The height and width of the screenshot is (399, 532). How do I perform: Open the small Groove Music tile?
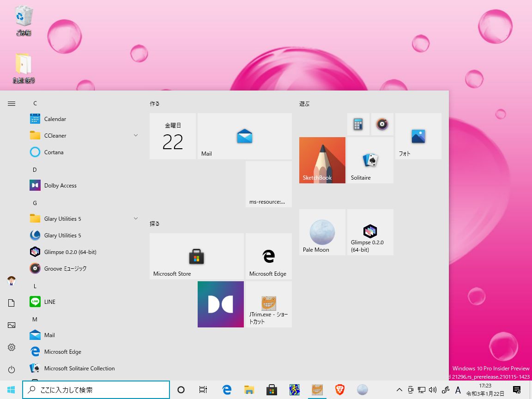pyautogui.click(x=382, y=124)
